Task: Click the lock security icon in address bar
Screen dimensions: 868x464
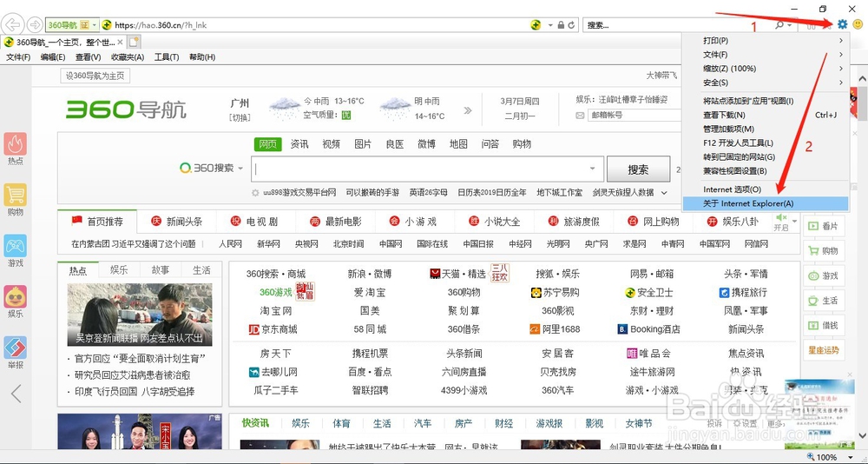Action: point(561,25)
